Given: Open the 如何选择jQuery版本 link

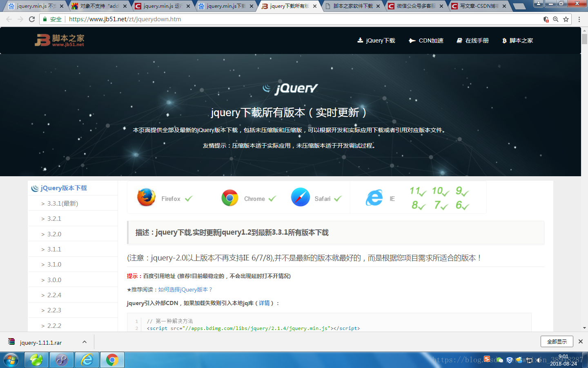Looking at the screenshot, I should (185, 289).
